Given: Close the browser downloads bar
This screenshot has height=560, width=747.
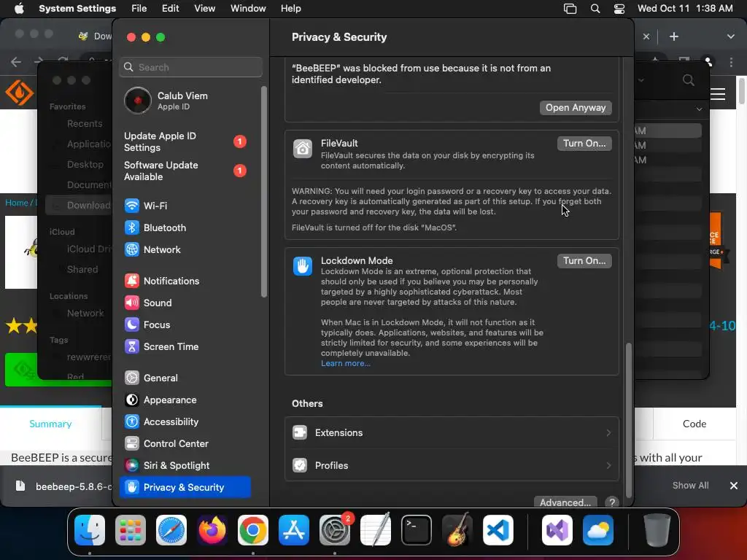Looking at the screenshot, I should [734, 485].
